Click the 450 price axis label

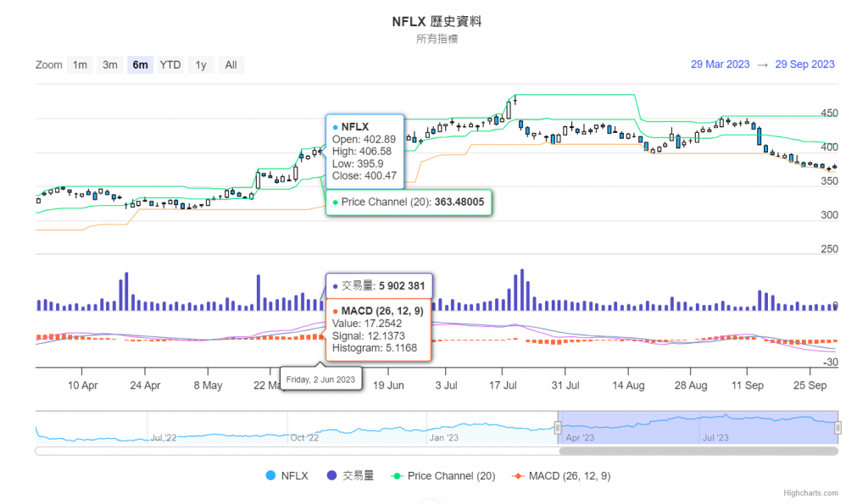[x=829, y=114]
